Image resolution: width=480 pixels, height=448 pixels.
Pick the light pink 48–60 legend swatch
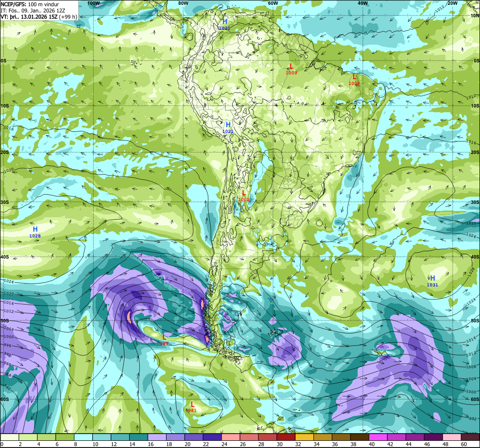click(x=452, y=437)
